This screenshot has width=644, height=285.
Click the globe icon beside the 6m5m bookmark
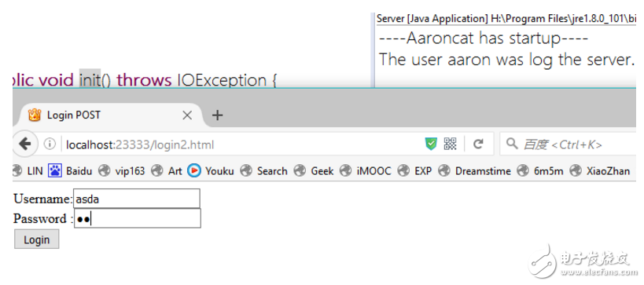point(523,170)
